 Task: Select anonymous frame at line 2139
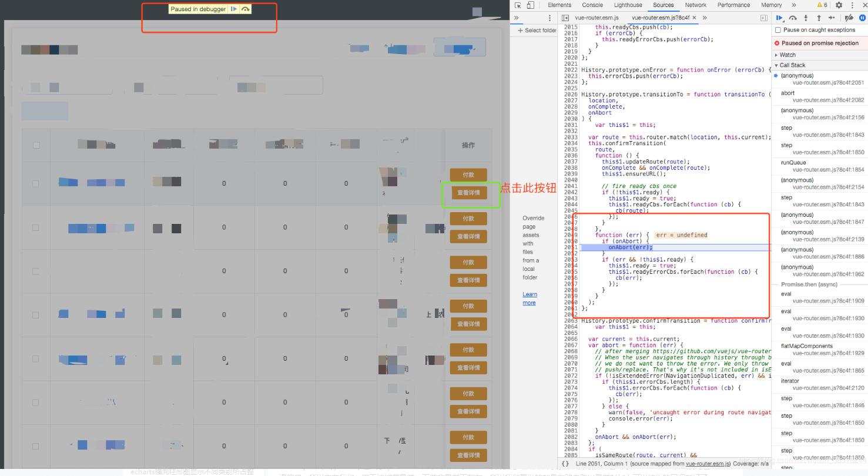pyautogui.click(x=819, y=236)
